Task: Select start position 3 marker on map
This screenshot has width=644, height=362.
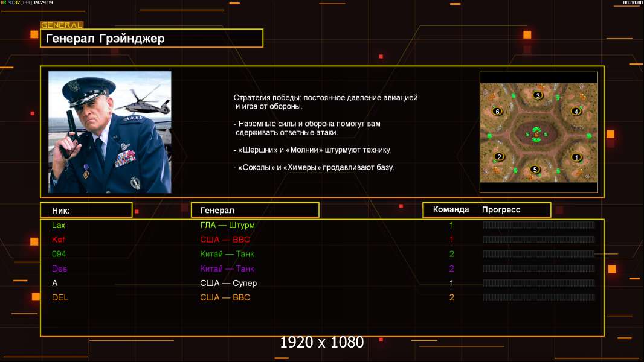Action: pyautogui.click(x=538, y=95)
